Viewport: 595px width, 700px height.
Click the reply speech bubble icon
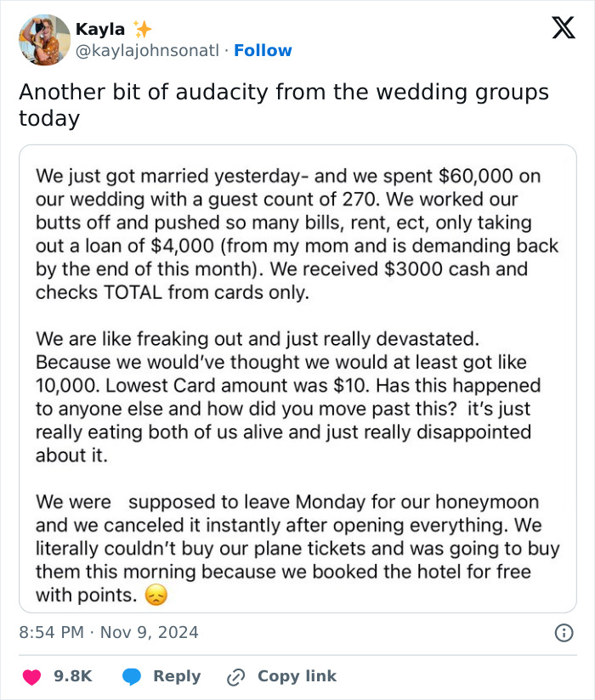(130, 676)
